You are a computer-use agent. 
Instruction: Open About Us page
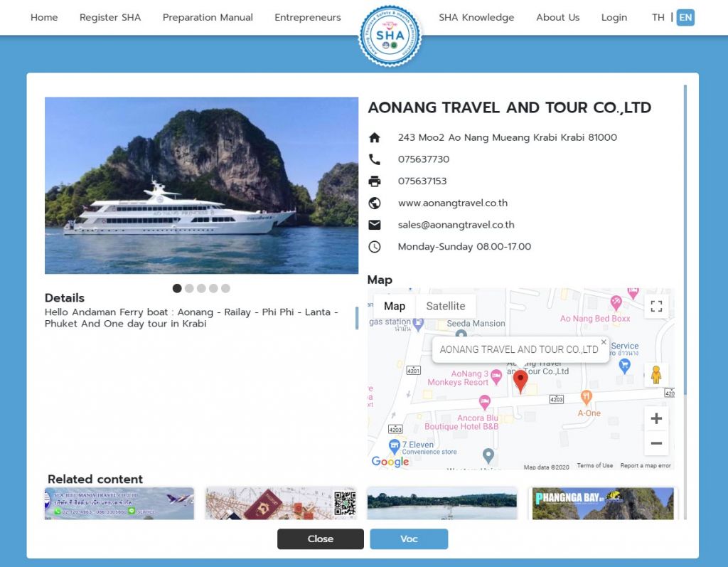(x=557, y=18)
